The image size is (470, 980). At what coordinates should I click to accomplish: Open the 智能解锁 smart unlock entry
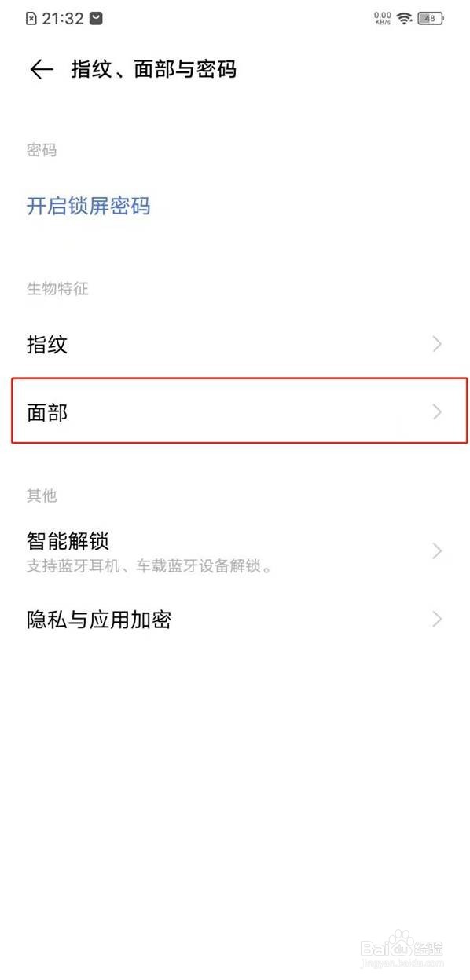pyautogui.click(x=235, y=551)
